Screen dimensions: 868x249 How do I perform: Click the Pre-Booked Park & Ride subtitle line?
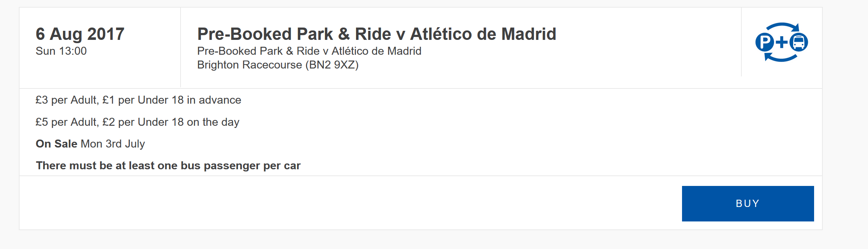click(x=309, y=51)
